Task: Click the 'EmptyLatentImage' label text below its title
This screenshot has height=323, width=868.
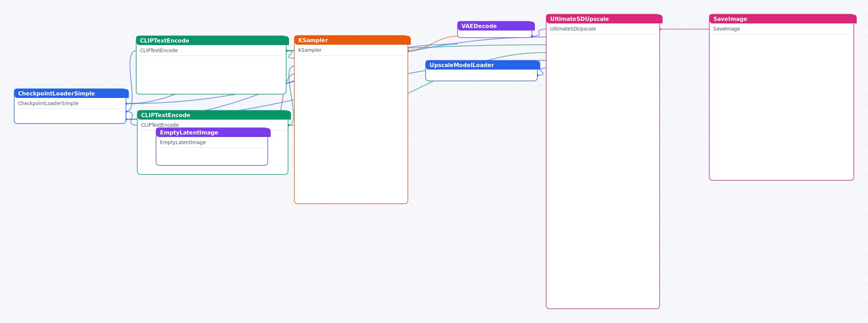Action: click(x=183, y=142)
